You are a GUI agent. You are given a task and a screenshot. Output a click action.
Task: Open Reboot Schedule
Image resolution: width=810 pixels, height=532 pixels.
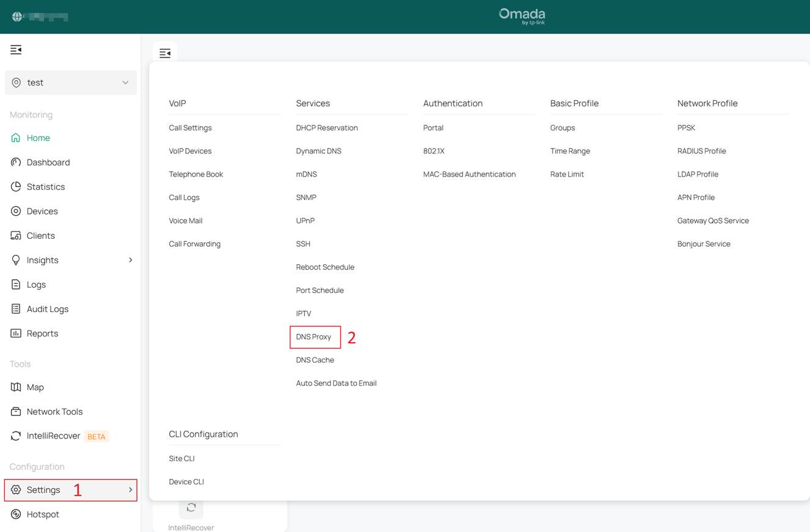tap(325, 267)
